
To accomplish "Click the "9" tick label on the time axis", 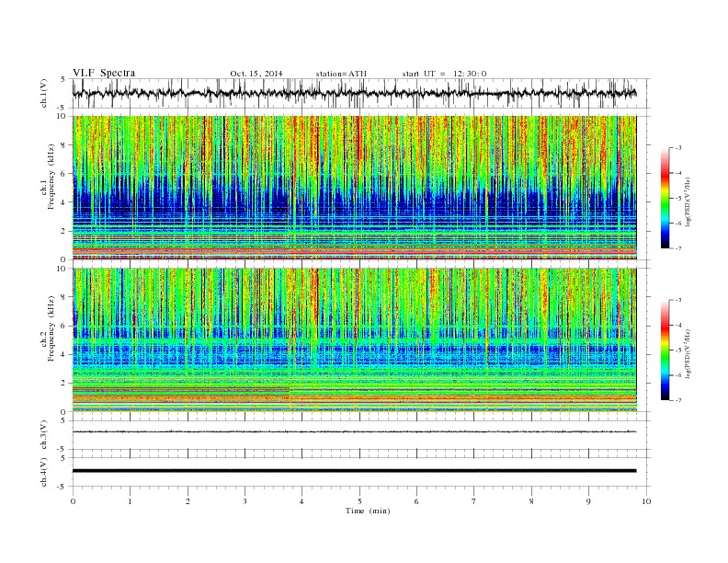I will [588, 501].
